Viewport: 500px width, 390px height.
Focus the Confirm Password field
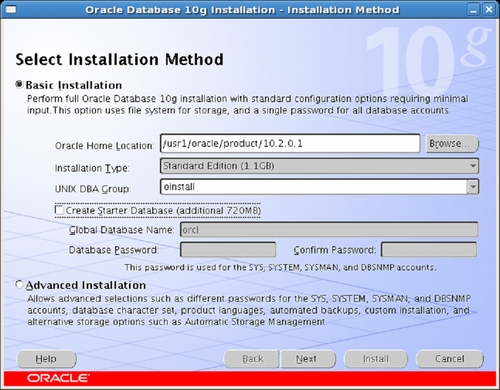429,250
